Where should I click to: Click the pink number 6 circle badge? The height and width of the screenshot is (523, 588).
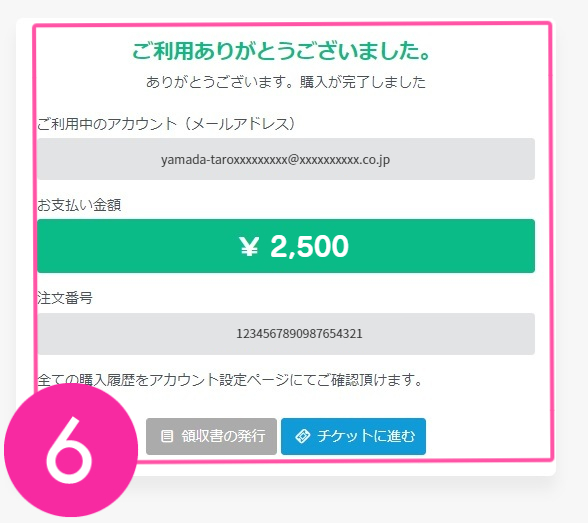71,450
